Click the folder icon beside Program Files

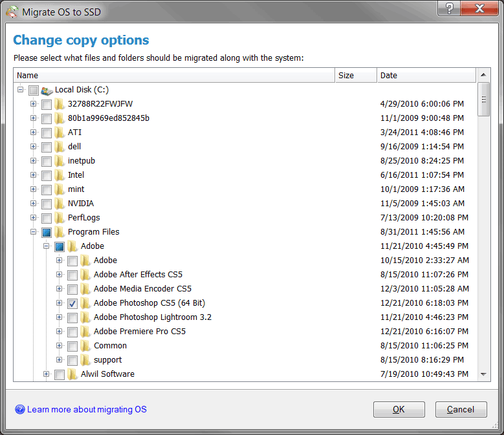coord(60,232)
